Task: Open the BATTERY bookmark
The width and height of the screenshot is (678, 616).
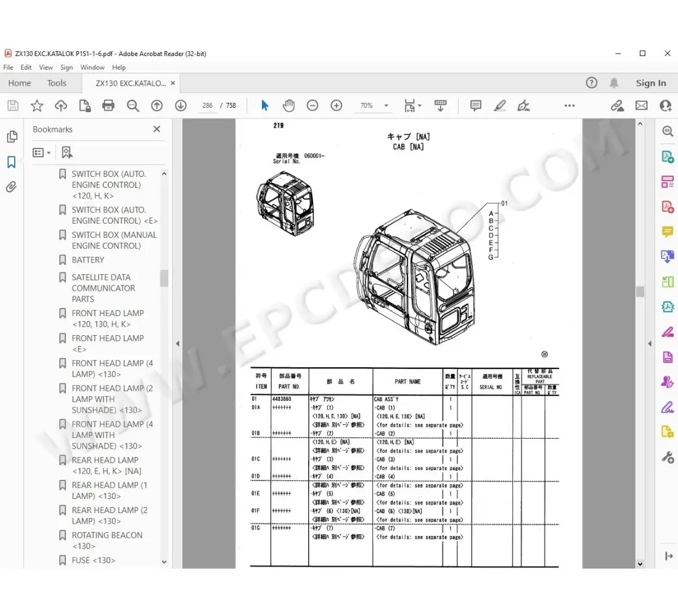Action: 88,260
